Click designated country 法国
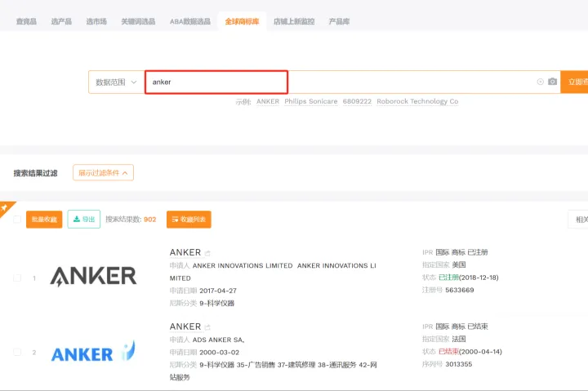Image resolution: width=588 pixels, height=391 pixels. point(459,339)
